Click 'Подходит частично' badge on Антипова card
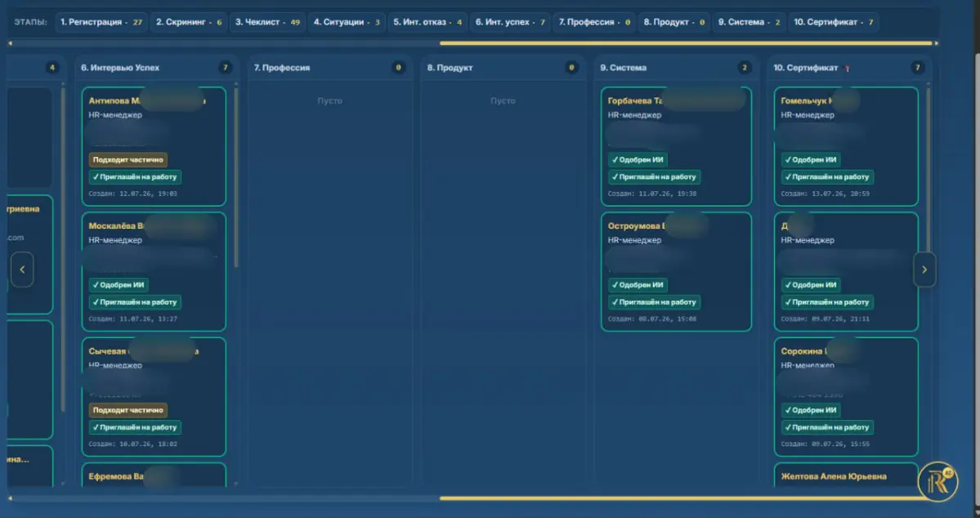The width and height of the screenshot is (980, 518). tap(128, 160)
